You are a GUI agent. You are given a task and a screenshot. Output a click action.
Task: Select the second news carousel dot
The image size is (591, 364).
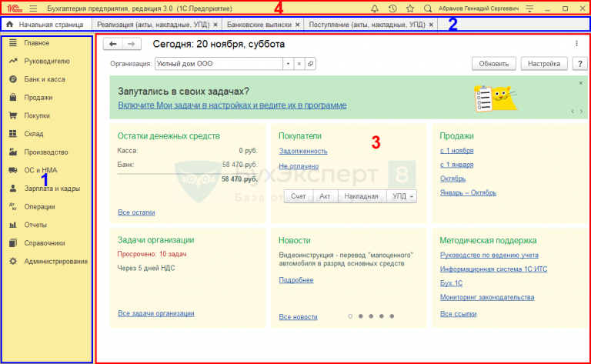coord(361,316)
